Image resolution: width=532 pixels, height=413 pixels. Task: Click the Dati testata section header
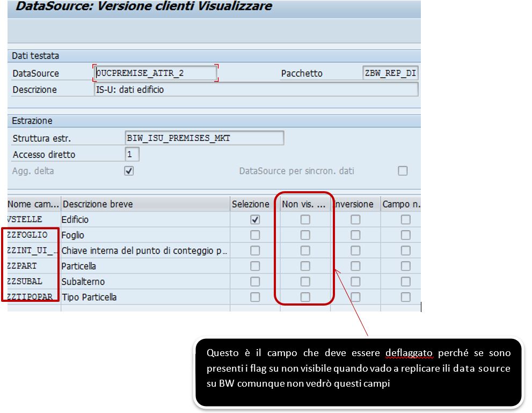tap(214, 56)
